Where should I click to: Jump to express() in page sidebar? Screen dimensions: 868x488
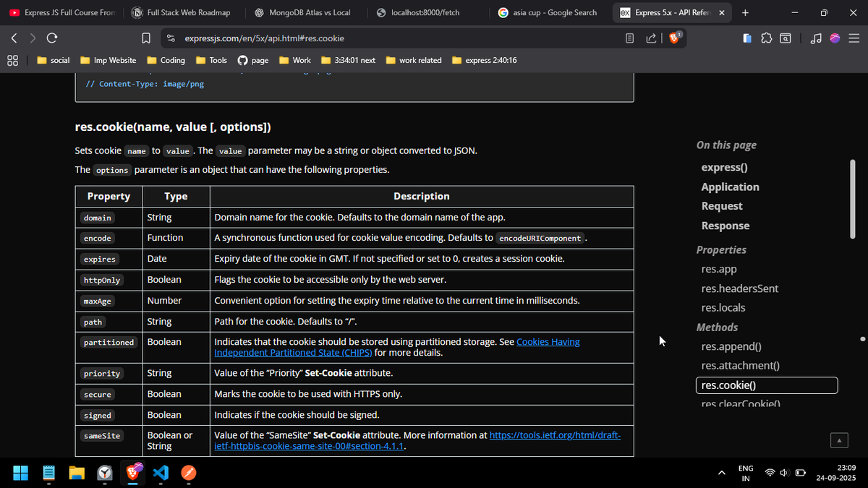pos(724,167)
